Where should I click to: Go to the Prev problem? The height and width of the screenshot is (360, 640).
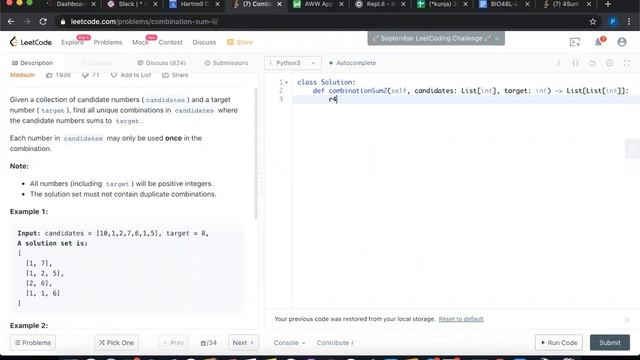point(173,342)
